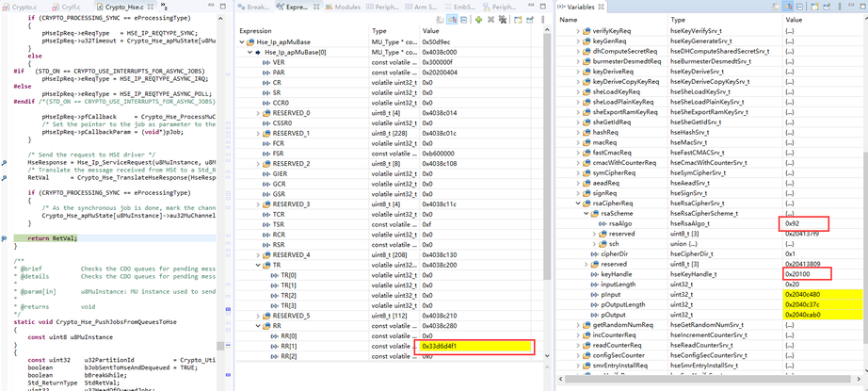Show hidden editor tabs overflow list
Screen dimensions: 868x391
pyautogui.click(x=166, y=8)
